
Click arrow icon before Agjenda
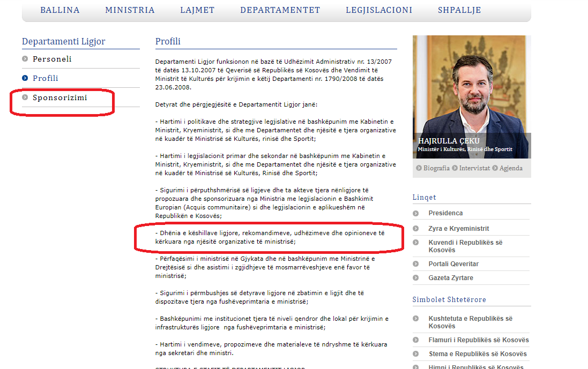[495, 168]
